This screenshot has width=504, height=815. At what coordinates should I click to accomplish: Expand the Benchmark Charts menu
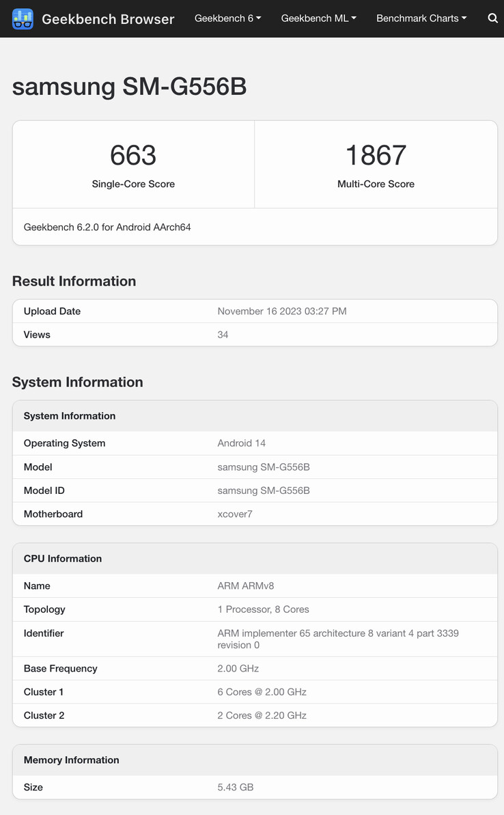(421, 18)
